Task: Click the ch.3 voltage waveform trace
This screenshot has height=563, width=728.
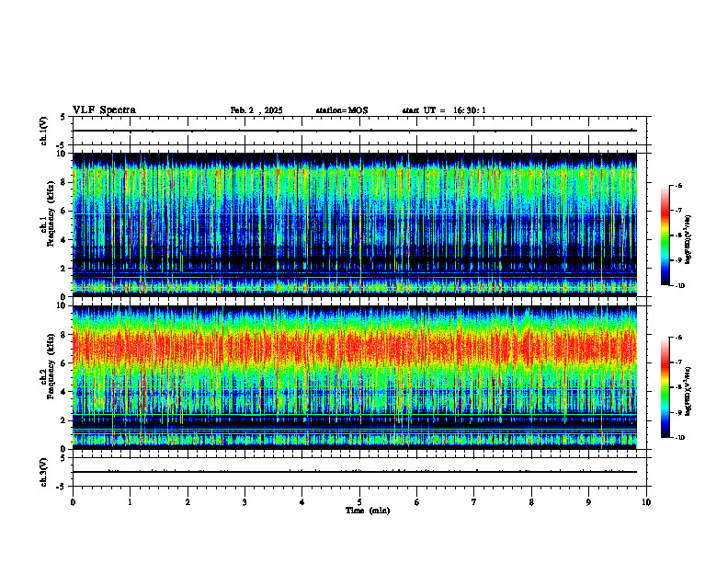Action: coord(355,472)
